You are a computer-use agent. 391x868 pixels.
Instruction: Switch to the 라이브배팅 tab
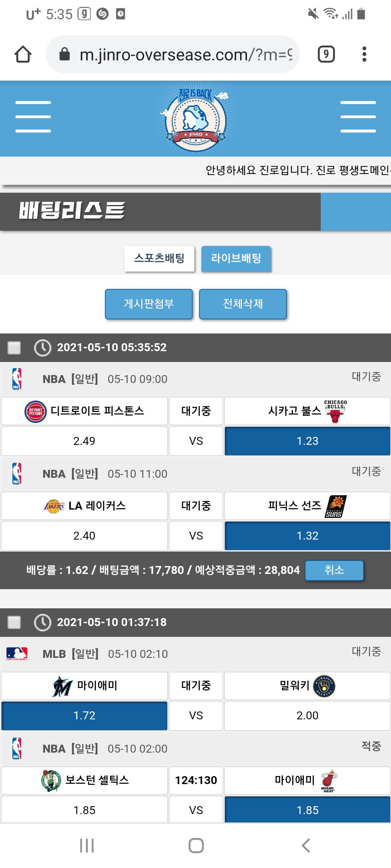coord(236,259)
